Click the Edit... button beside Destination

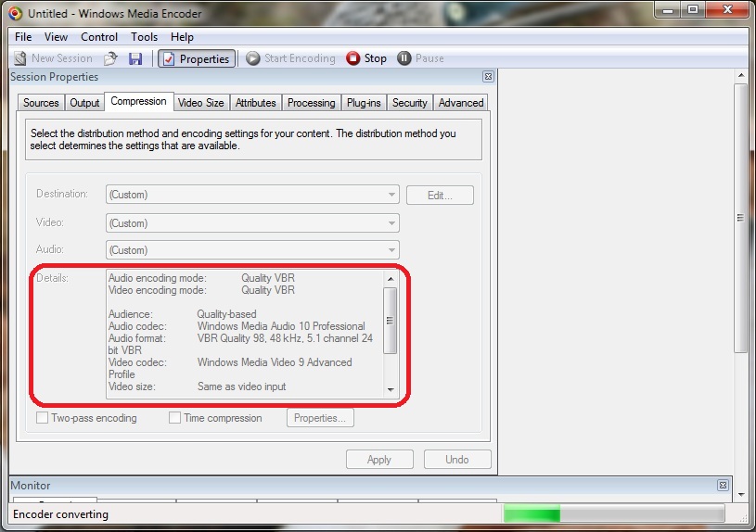click(x=440, y=196)
